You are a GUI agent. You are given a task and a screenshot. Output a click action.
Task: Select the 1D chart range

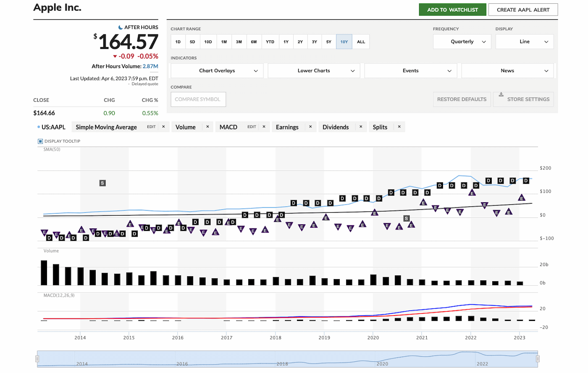tap(178, 42)
